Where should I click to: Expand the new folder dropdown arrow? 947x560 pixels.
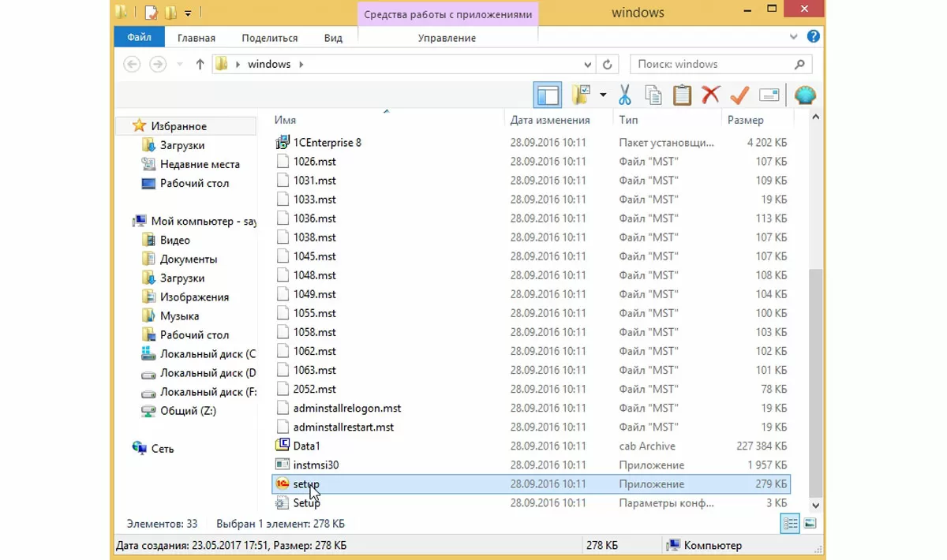tap(603, 95)
